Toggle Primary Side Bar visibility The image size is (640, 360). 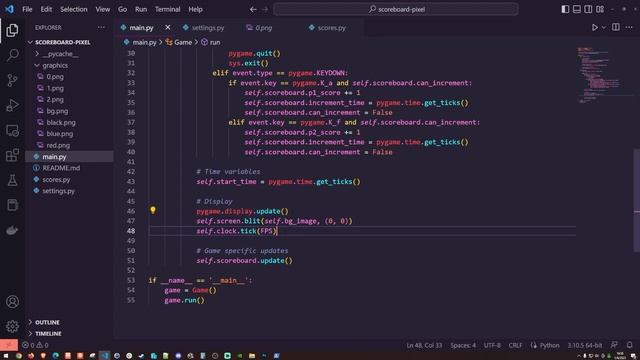(x=565, y=9)
